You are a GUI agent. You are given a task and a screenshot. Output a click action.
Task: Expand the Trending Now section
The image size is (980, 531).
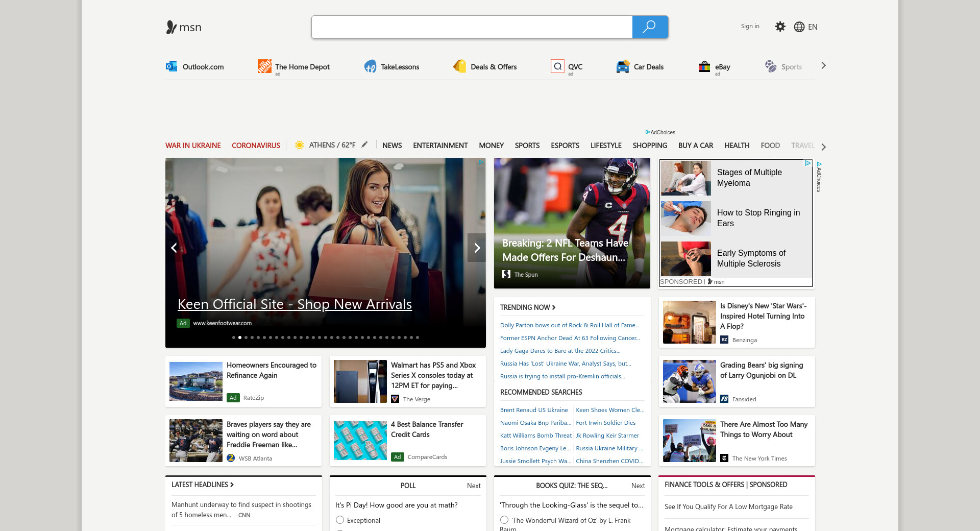point(528,307)
